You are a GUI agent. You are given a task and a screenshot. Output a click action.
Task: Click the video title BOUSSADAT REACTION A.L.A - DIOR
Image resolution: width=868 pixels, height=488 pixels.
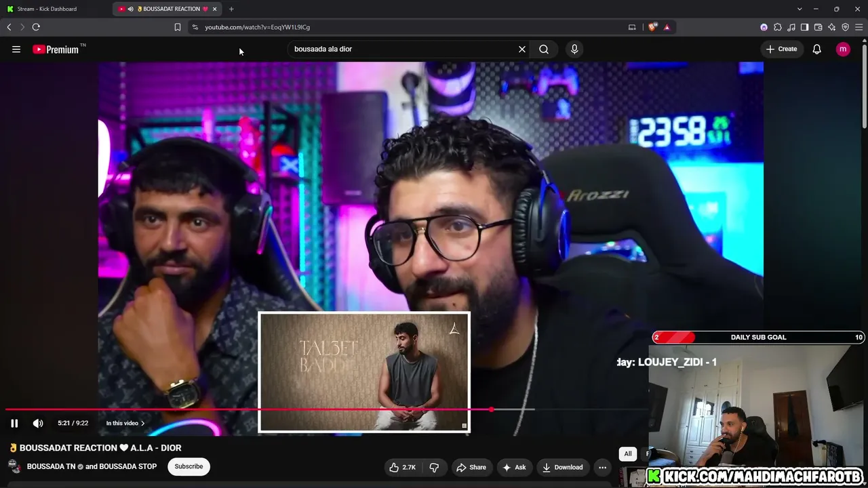click(96, 448)
